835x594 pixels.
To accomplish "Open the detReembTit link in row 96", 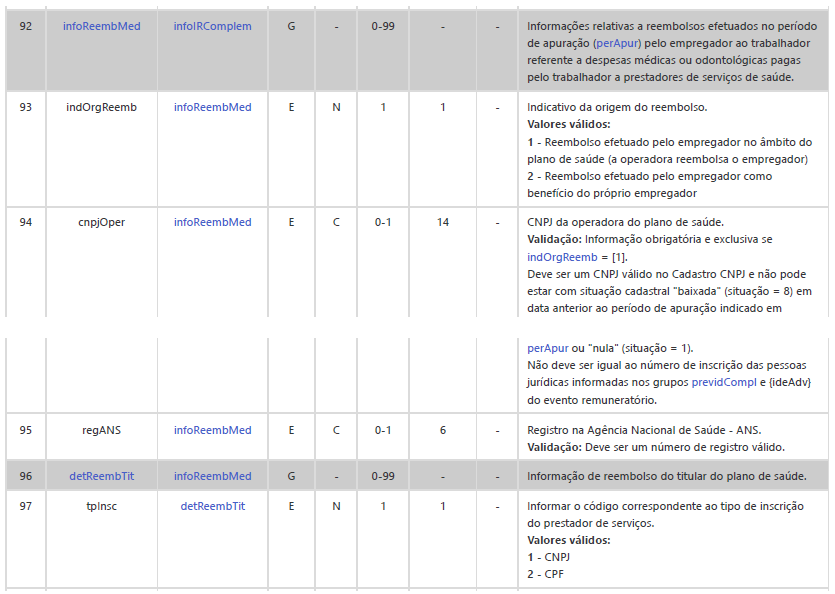I will tap(101, 476).
